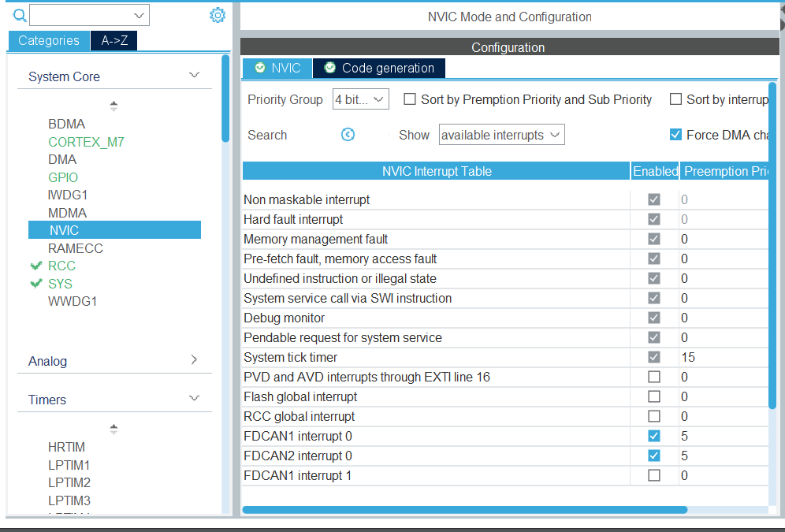The height and width of the screenshot is (532, 785).
Task: Click the checkmark badge on Code generation tab
Action: [x=329, y=68]
